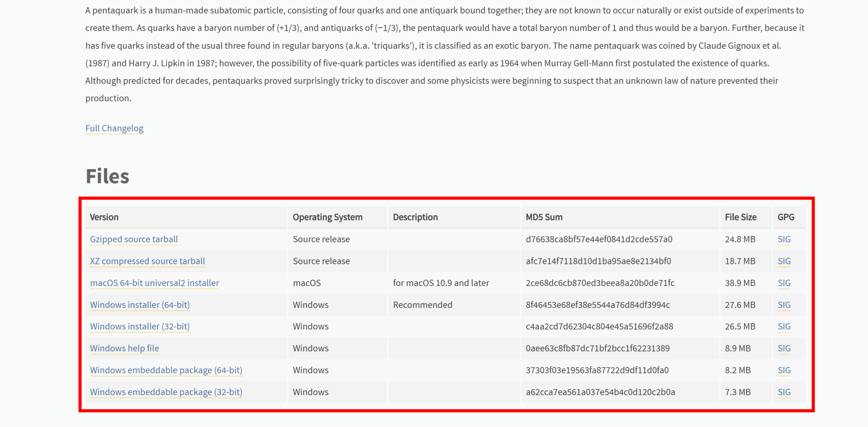Click MD5 0aee63c8fb87dc71bf2bcc1f62231389

click(x=598, y=348)
